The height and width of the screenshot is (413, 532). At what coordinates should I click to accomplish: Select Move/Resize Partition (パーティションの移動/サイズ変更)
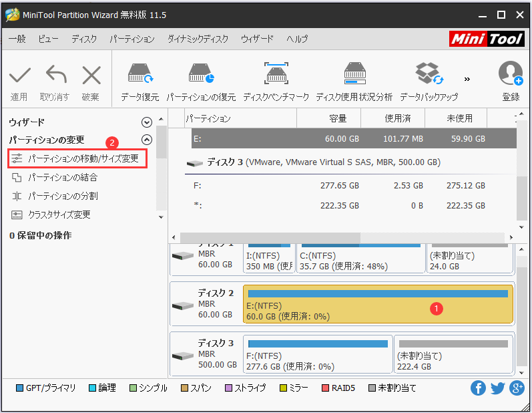(77, 158)
